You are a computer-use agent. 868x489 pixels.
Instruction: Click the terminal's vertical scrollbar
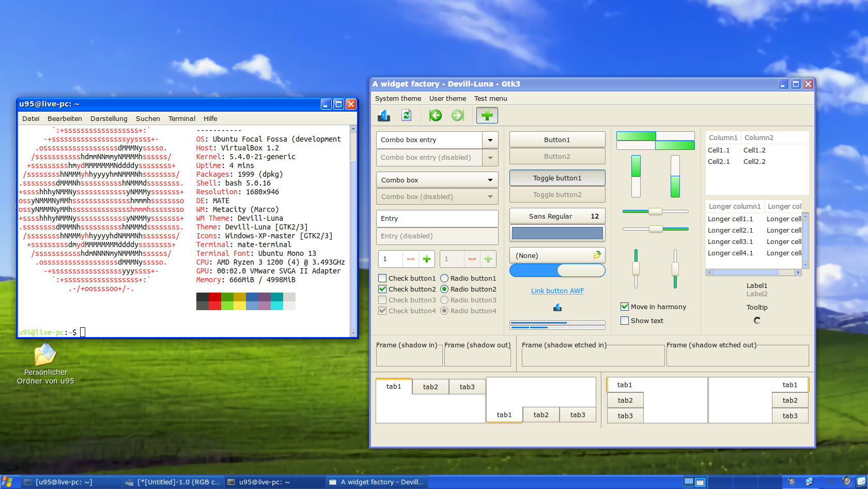(353, 231)
